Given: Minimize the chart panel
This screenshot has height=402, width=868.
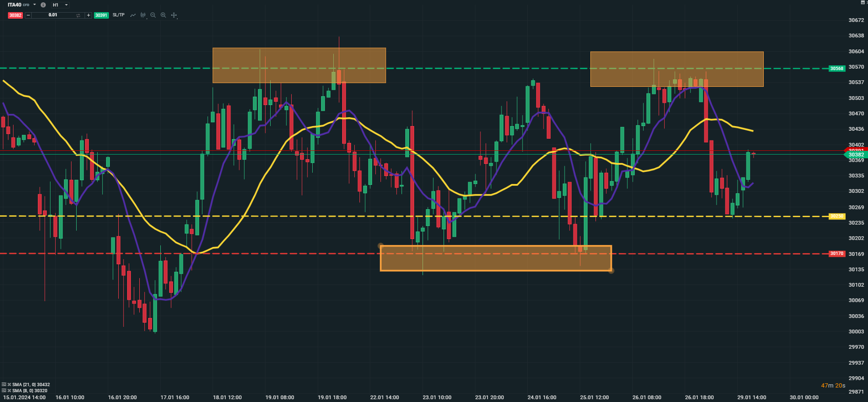Looking at the screenshot, I should (x=863, y=2).
